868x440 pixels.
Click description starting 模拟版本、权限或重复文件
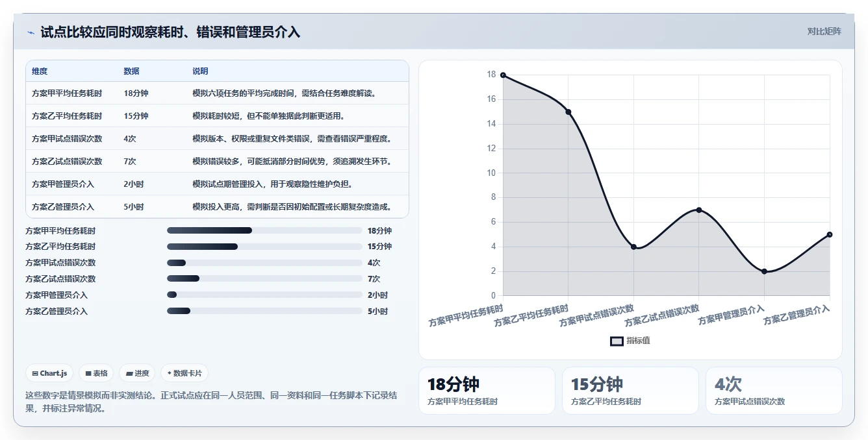pos(292,139)
